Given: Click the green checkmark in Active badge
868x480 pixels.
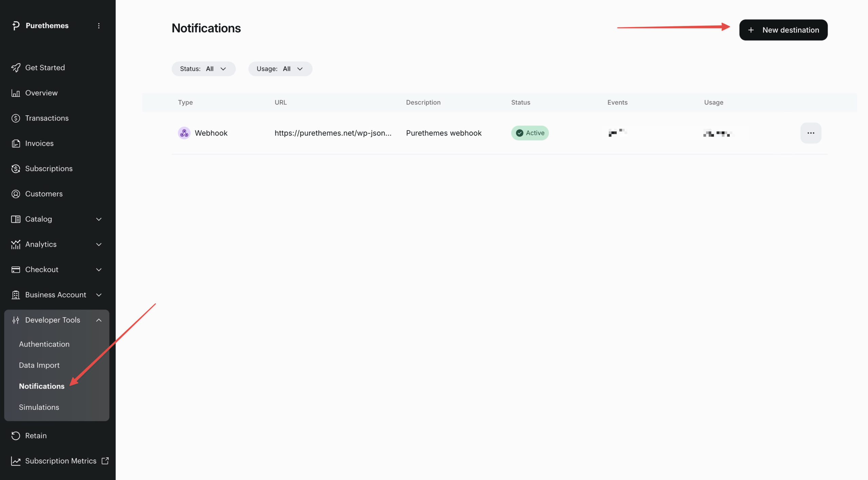Looking at the screenshot, I should 519,133.
